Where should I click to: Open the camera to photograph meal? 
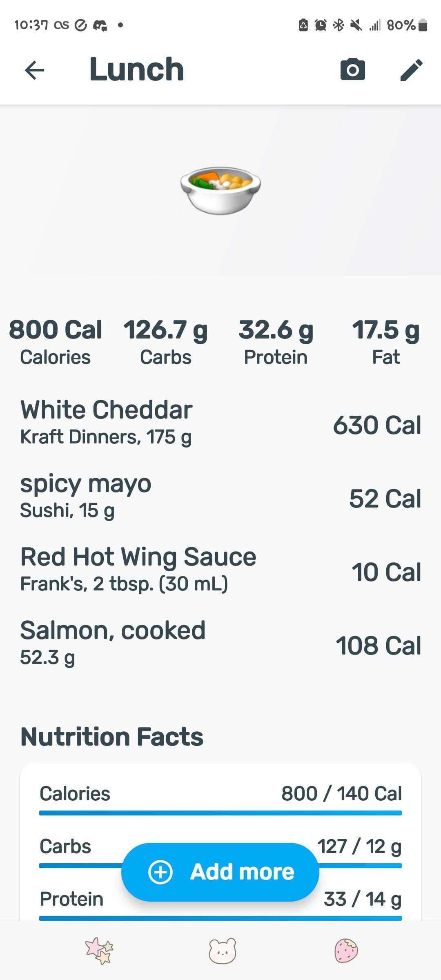352,69
